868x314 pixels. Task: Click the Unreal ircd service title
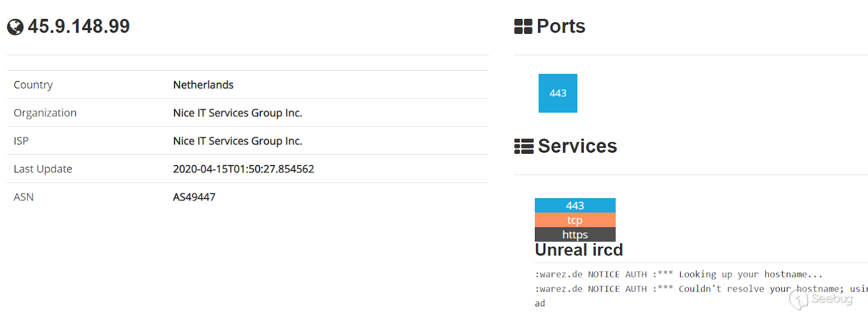579,250
